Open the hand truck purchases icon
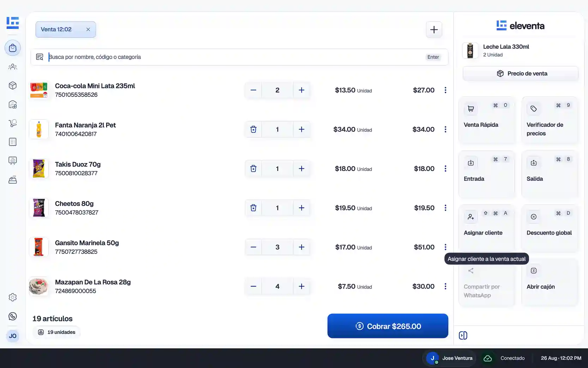588x368 pixels. (13, 123)
